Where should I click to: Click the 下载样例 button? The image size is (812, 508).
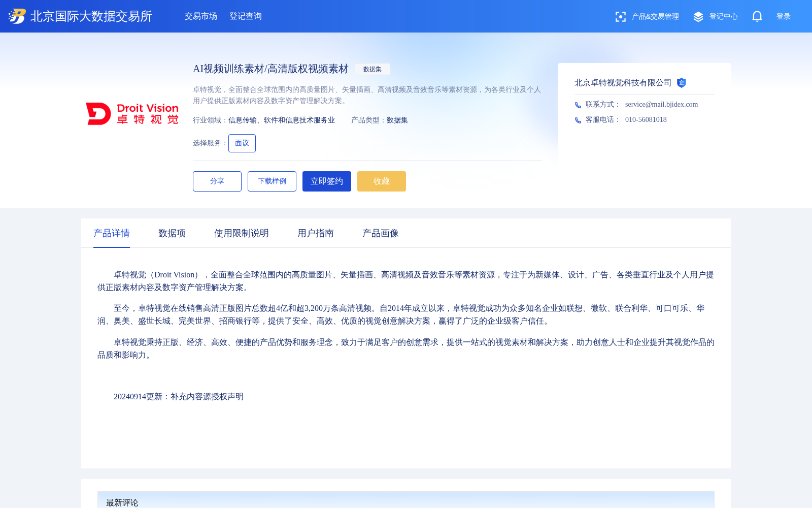tap(272, 181)
